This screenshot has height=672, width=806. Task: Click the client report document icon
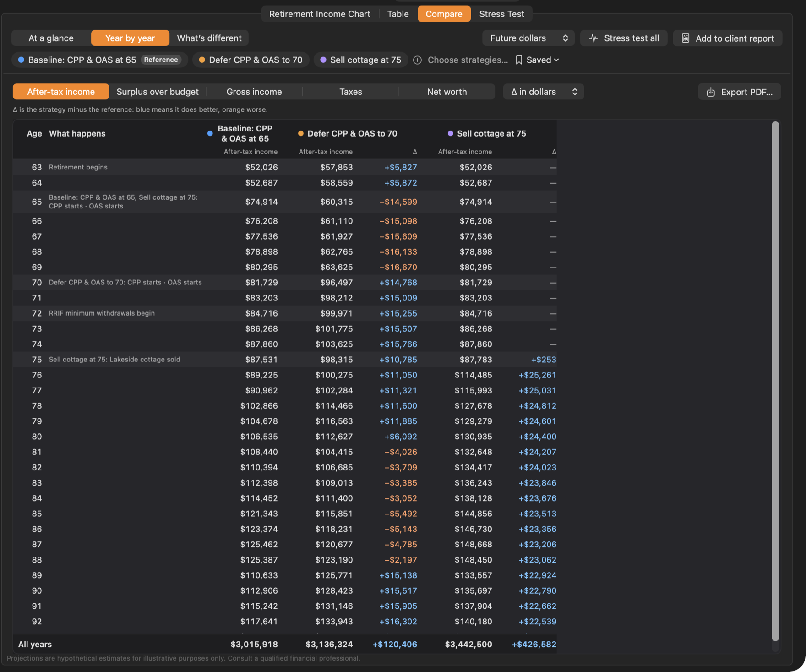click(x=686, y=38)
